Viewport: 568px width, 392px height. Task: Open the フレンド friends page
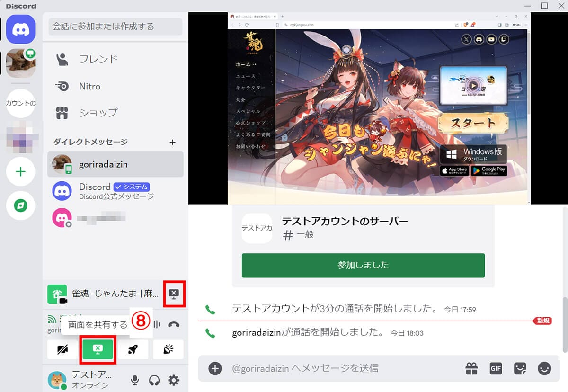pyautogui.click(x=115, y=60)
